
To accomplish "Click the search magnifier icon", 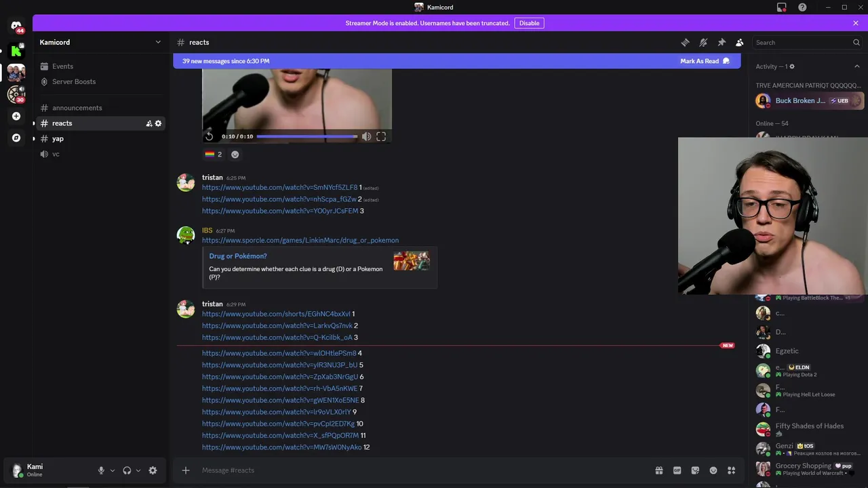I will (856, 42).
